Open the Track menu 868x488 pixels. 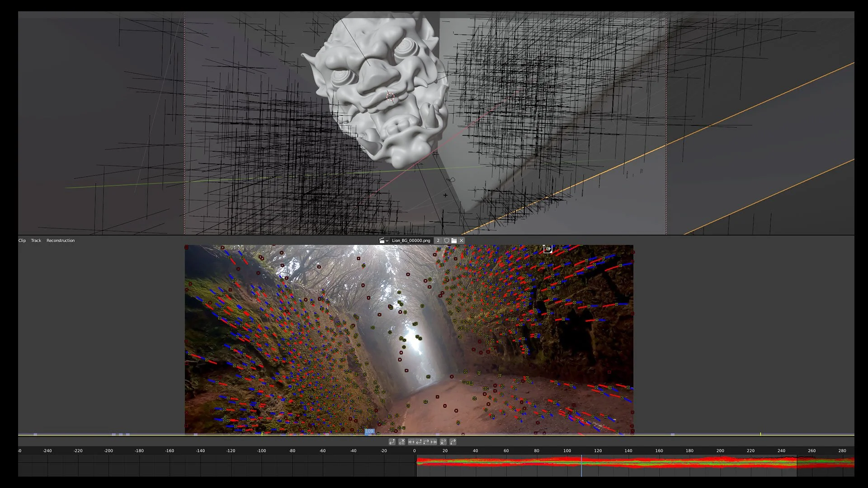36,240
